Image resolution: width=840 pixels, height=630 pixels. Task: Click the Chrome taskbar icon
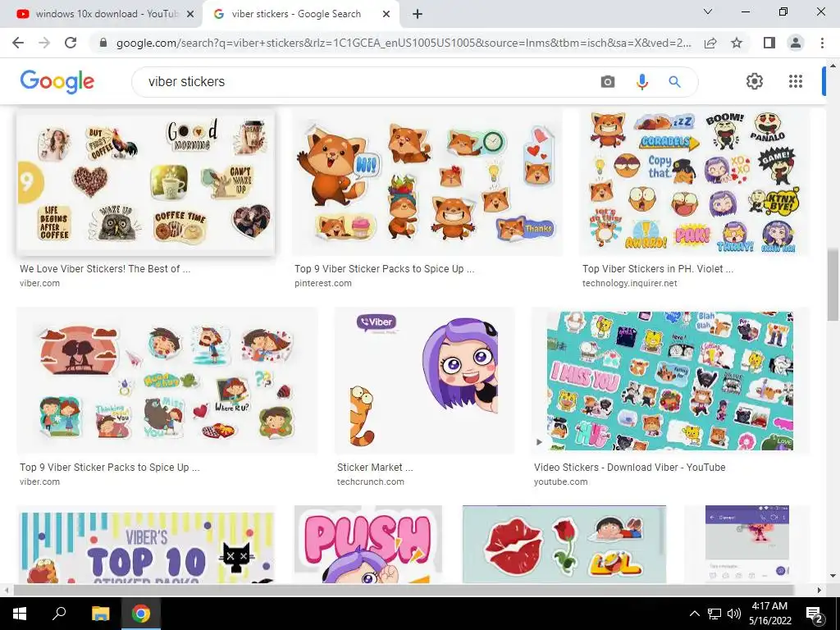(141, 614)
